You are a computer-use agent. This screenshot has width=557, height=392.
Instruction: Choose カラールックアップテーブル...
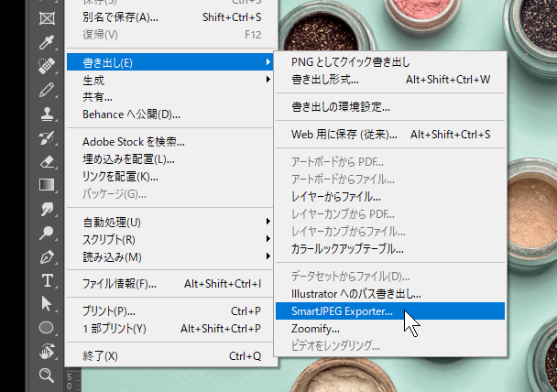coord(390,248)
